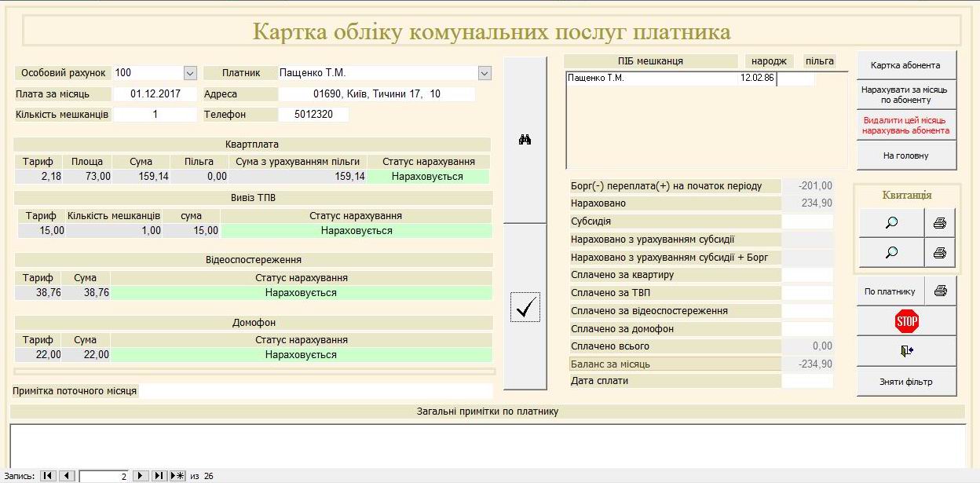This screenshot has width=980, height=483.
Task: Click the Сплачено за відеоспостереження field
Action: coord(807,311)
